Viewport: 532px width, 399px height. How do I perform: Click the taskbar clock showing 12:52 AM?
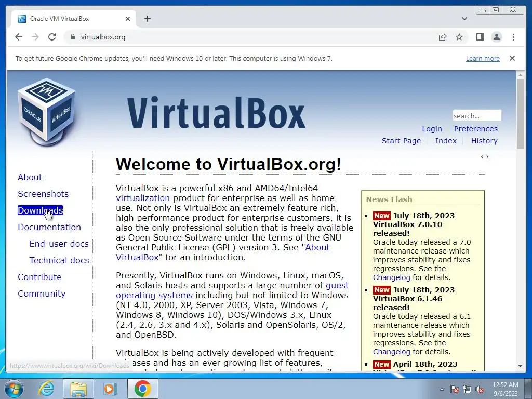click(x=505, y=389)
